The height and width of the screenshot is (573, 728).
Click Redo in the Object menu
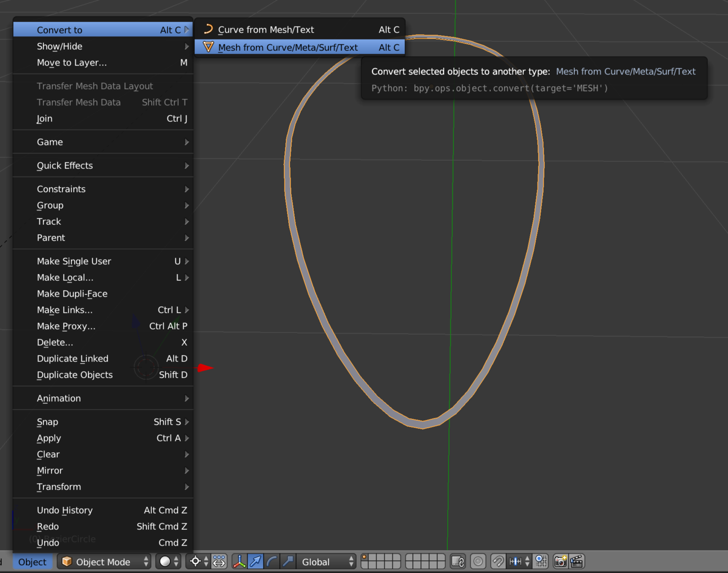103,526
